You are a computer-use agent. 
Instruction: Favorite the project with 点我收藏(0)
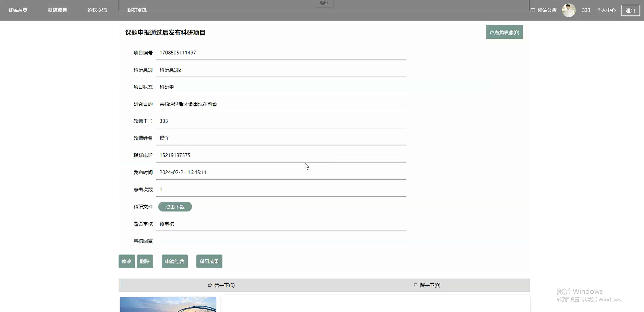coord(504,32)
